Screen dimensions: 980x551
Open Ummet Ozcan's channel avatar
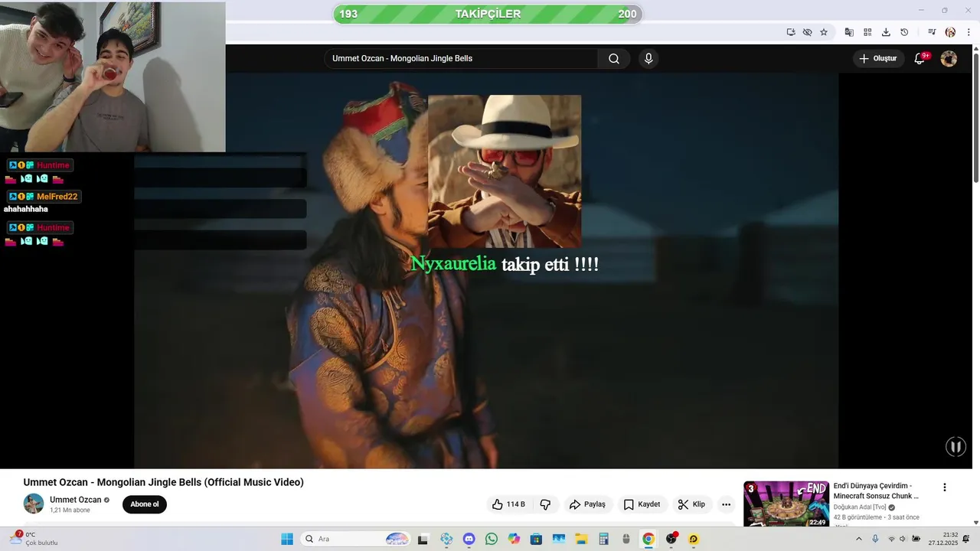(34, 504)
